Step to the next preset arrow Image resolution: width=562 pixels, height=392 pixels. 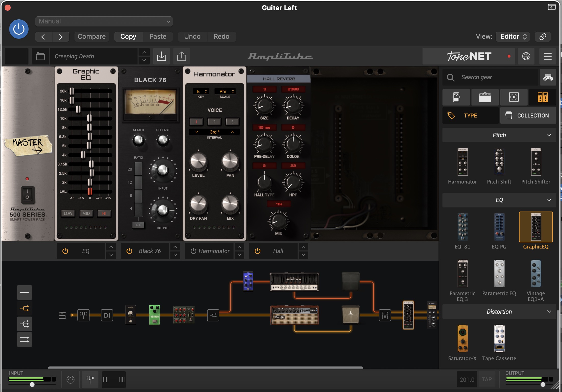pyautogui.click(x=61, y=37)
